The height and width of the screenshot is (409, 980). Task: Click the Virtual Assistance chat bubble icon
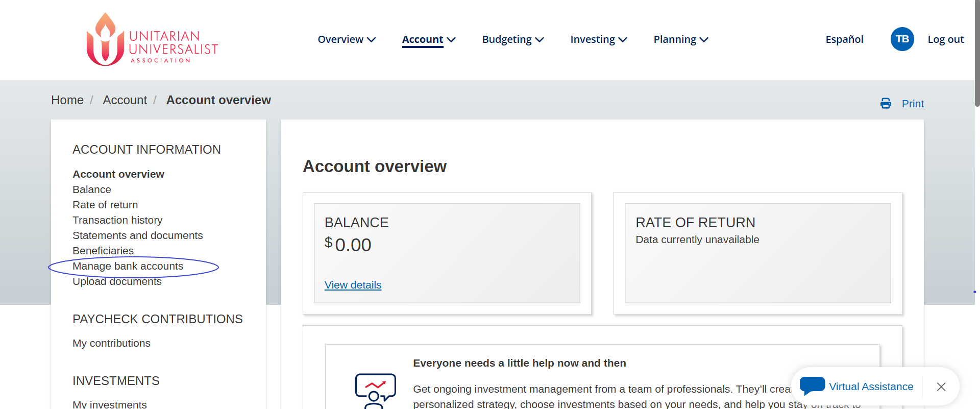(812, 386)
